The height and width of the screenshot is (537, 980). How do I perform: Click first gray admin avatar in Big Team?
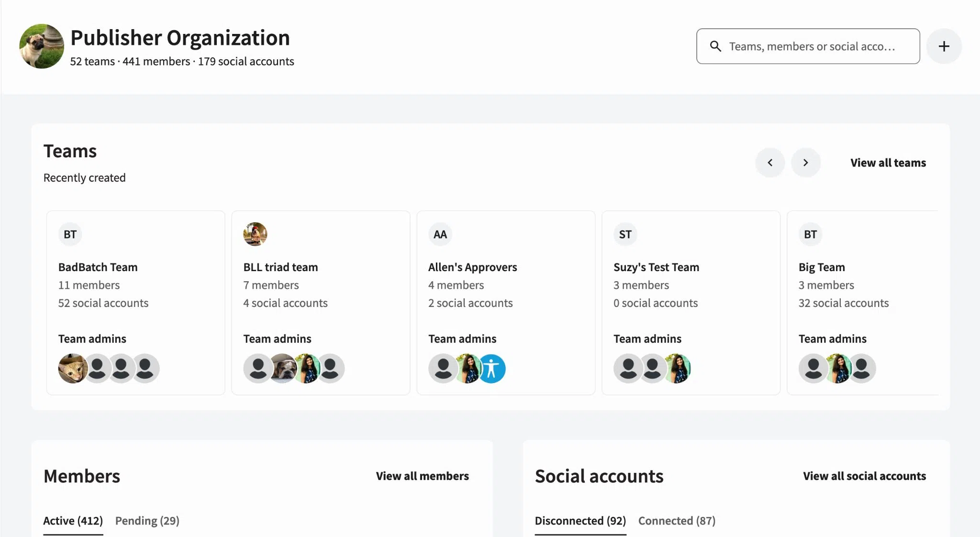(x=813, y=369)
